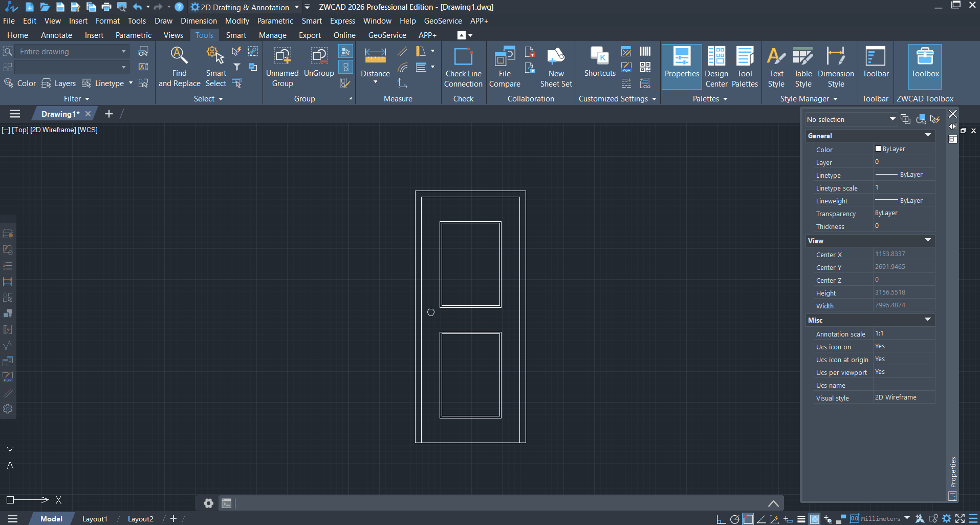Create a New Sheet Set

point(555,66)
